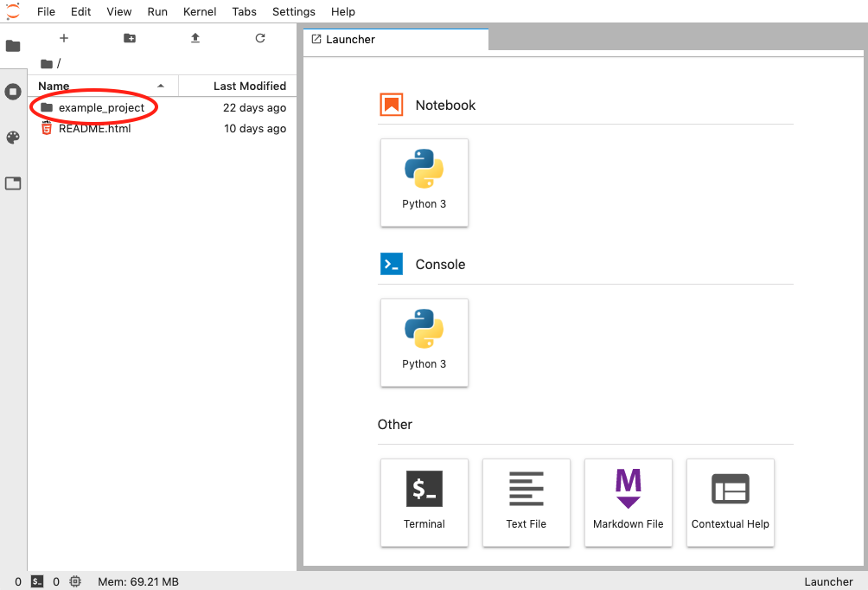Image resolution: width=868 pixels, height=590 pixels.
Task: Toggle the Running Terminals and Kernels sidebar
Action: coord(13,91)
